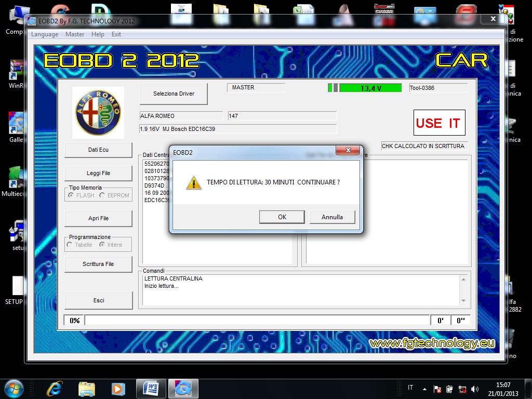
Task: Launch Internet Explorer from the taskbar
Action: click(x=55, y=389)
